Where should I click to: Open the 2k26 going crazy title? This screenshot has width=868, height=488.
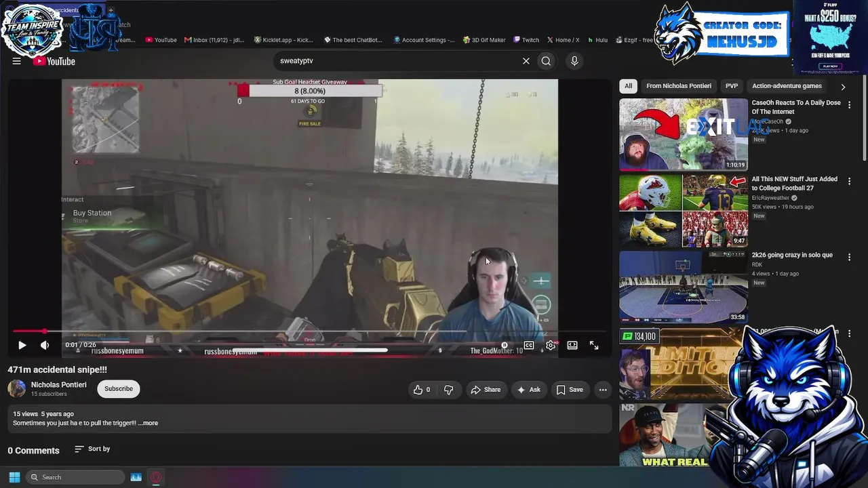point(792,256)
